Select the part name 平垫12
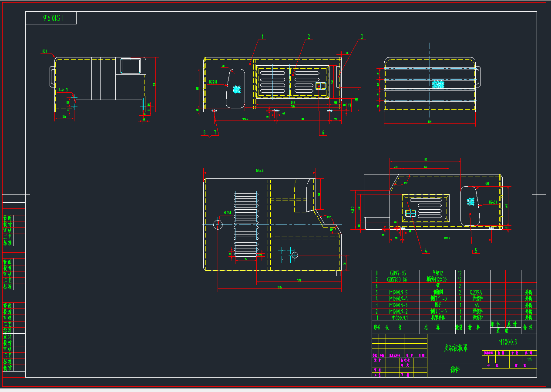Screen dimensions: 551x392 click(437, 273)
